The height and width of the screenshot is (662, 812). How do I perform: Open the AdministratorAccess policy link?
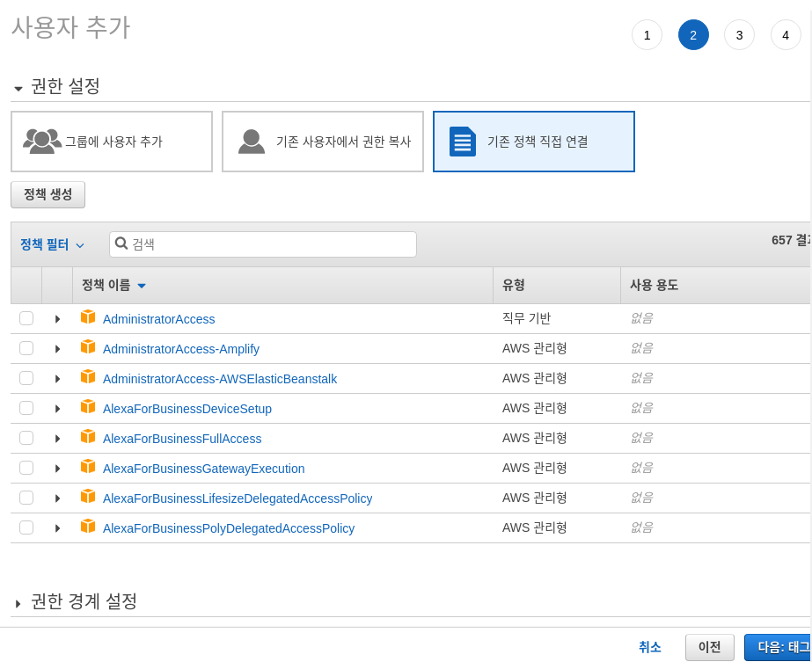point(159,319)
